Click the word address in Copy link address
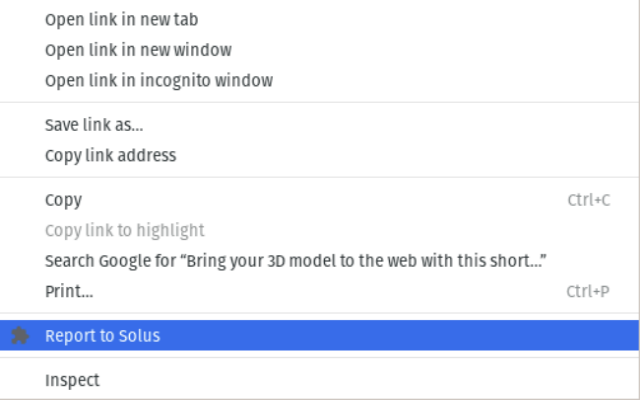The width and height of the screenshot is (640, 400). pyautogui.click(x=147, y=155)
